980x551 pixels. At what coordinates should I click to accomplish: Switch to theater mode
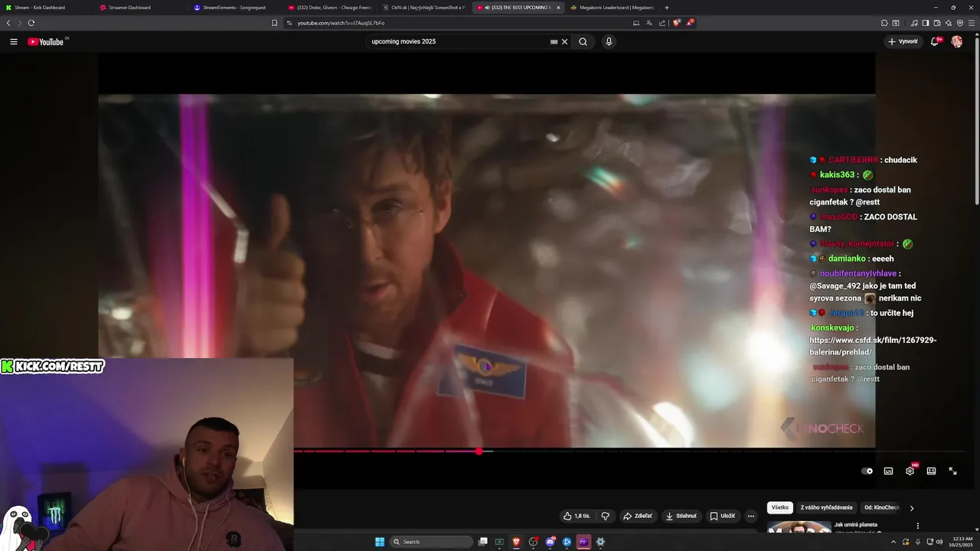tap(931, 471)
